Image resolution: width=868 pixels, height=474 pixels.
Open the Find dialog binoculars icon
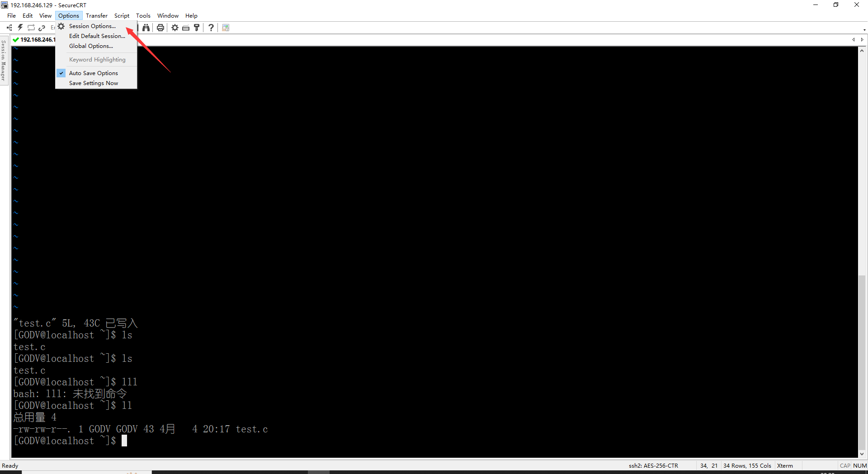(146, 27)
